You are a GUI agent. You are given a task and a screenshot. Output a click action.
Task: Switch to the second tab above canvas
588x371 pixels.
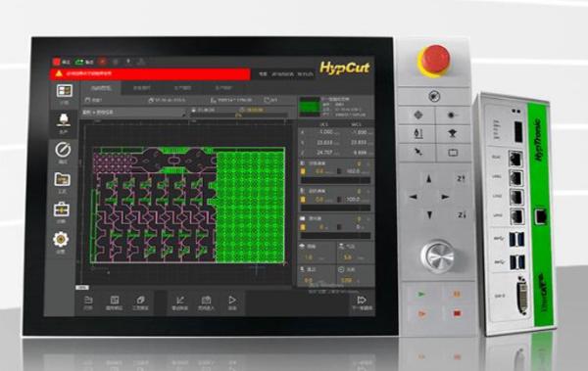point(142,88)
